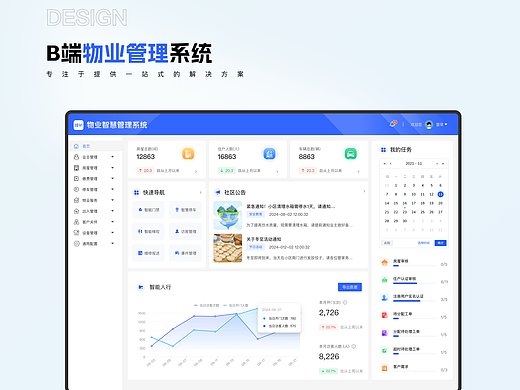Click the 访客管理 quick-nav button with person icon
This screenshot has height=390, width=520.
pyautogui.click(x=185, y=231)
